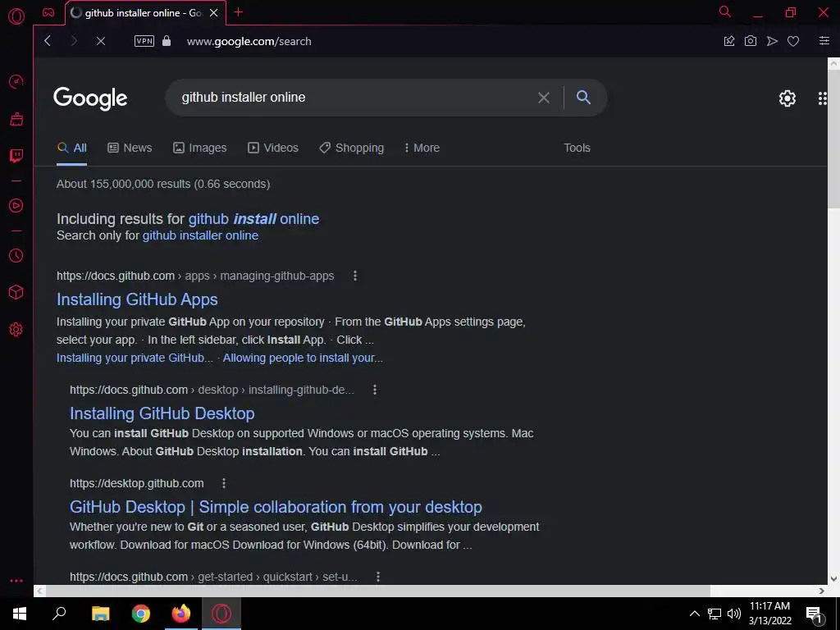Click the vertical scrollbar thumb
Image resolution: width=840 pixels, height=630 pixels.
[833, 139]
